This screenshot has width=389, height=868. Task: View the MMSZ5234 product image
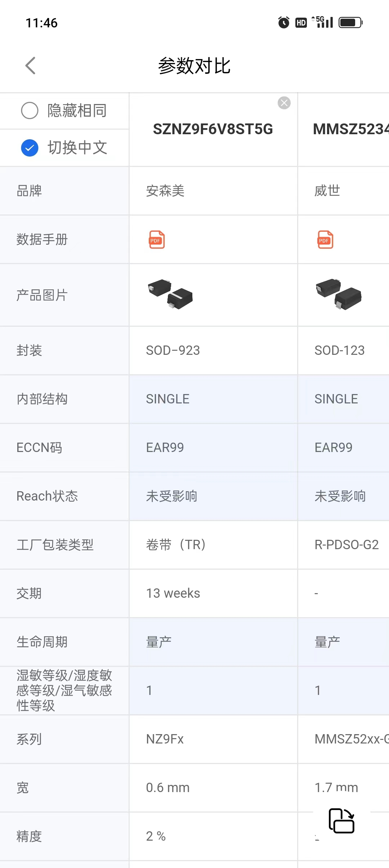pos(339,294)
